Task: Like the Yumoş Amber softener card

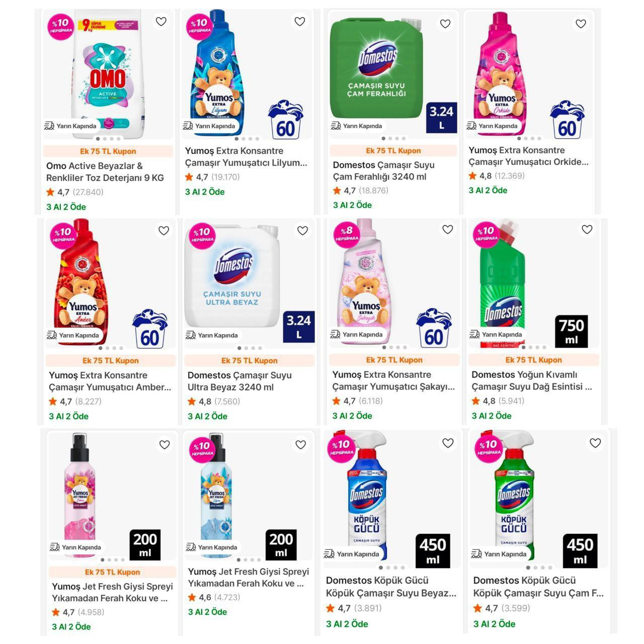Action: coord(164,230)
